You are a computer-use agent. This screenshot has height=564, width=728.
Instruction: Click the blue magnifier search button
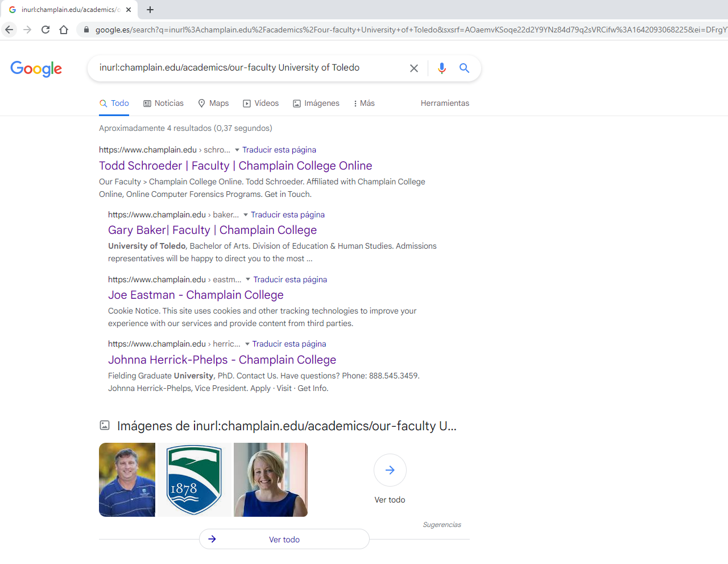(x=464, y=68)
